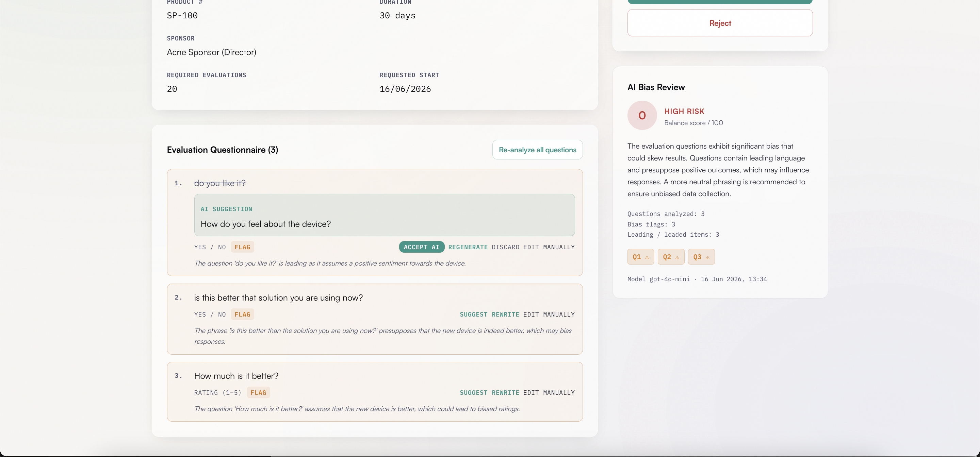This screenshot has height=457, width=980.
Task: Click the Reject button
Action: (720, 23)
